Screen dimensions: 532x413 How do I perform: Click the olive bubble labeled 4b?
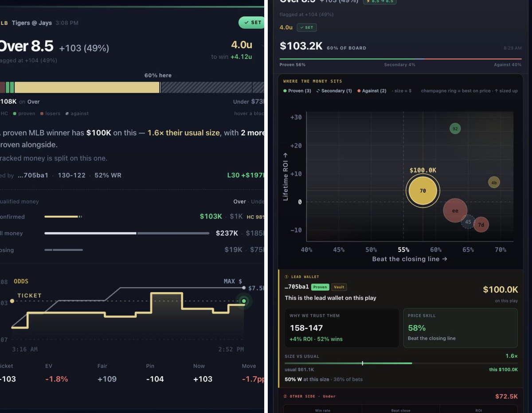[494, 182]
